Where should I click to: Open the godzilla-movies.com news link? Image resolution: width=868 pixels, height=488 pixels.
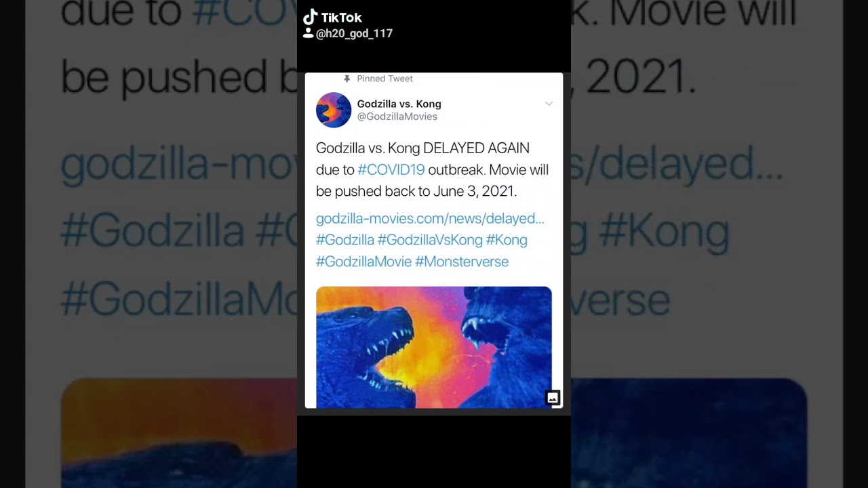[430, 218]
